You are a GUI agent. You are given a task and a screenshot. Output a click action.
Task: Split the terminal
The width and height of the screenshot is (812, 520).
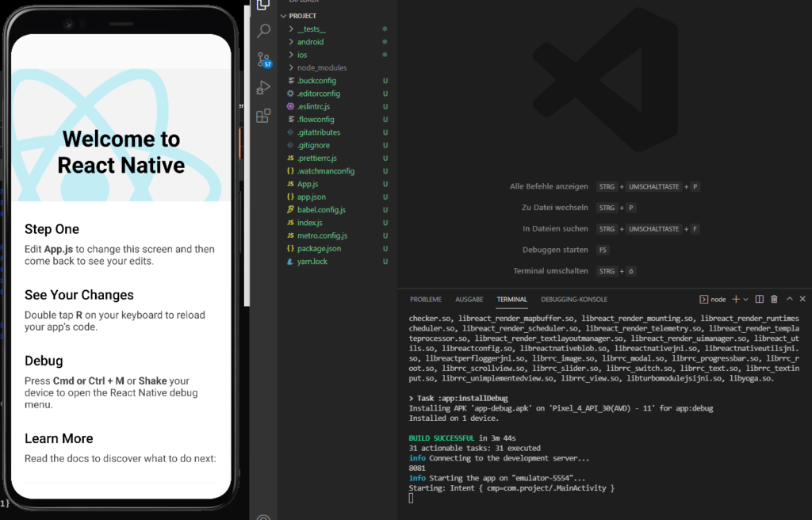[759, 299]
